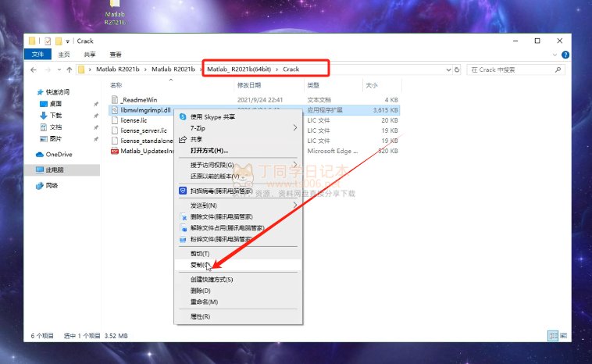
Task: Open the Matlab R2021b desktop folder icon
Action: click(x=115, y=12)
